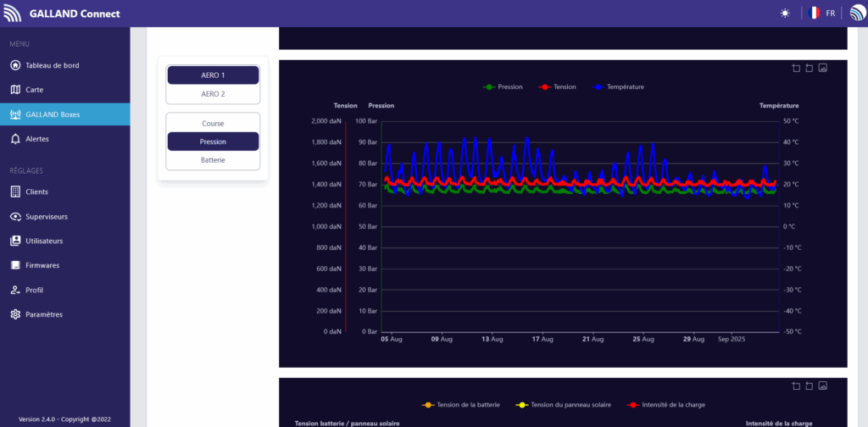This screenshot has width=868, height=427.
Task: Toggle the blue Température legend entry
Action: pos(618,87)
